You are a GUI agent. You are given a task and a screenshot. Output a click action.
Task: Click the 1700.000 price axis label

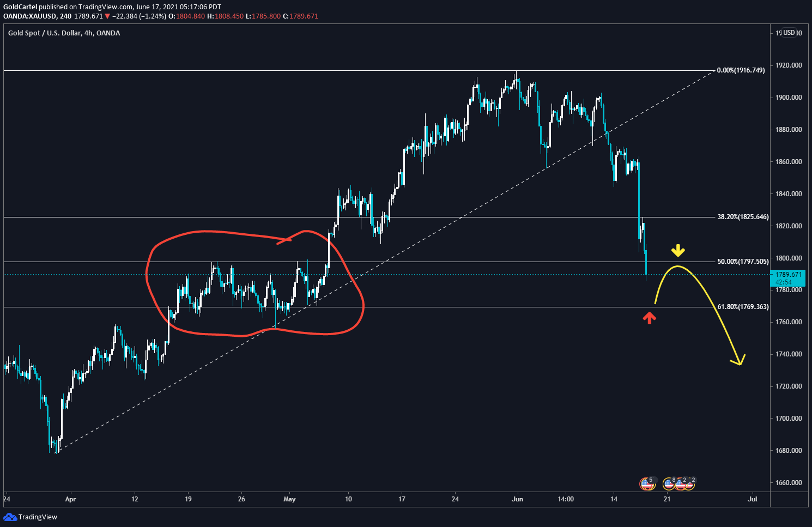click(789, 419)
